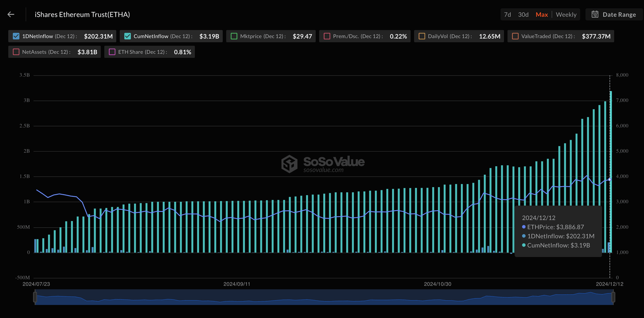Click the left handle of range slider
644x318 pixels.
click(x=35, y=297)
